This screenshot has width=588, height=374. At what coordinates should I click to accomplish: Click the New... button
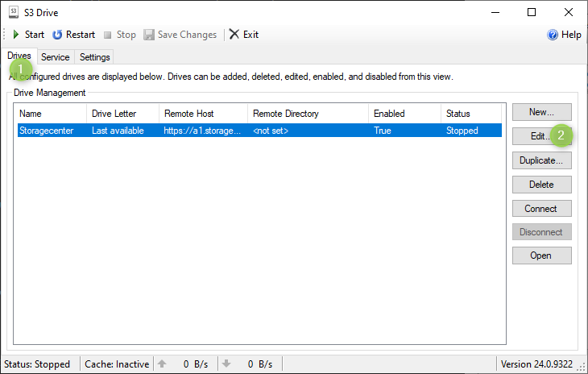tap(542, 112)
